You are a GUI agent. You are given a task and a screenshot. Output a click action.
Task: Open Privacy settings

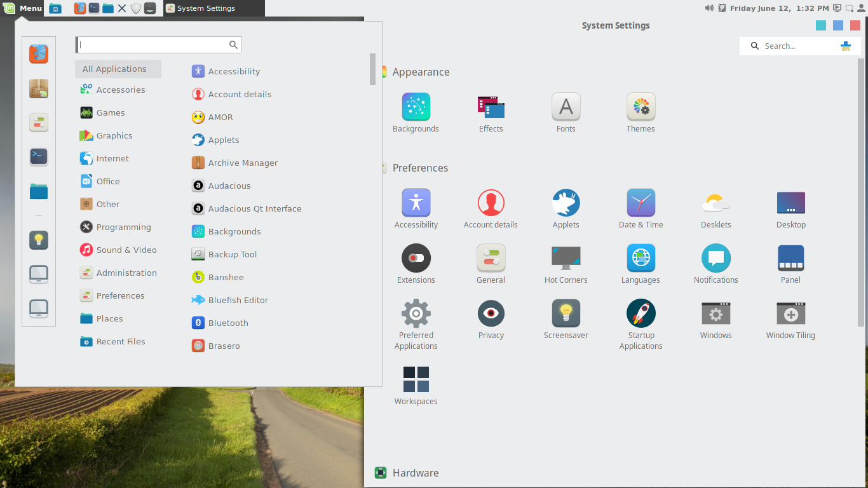(491, 319)
